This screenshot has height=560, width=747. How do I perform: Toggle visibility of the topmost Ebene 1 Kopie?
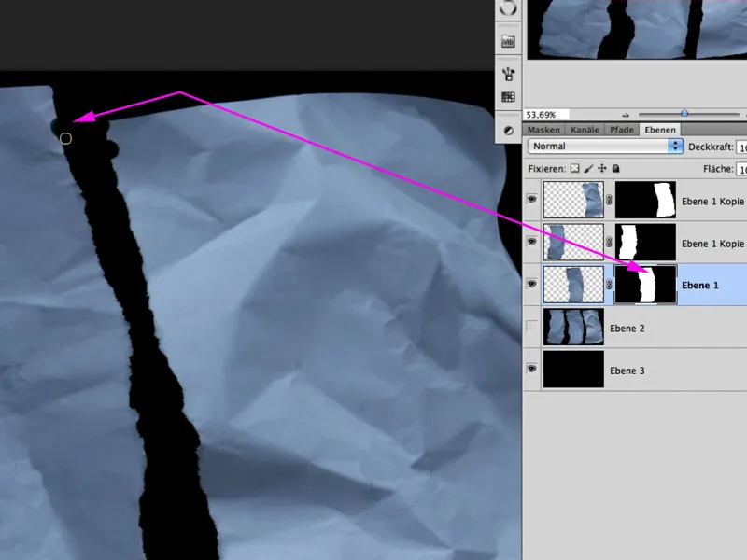tap(531, 198)
